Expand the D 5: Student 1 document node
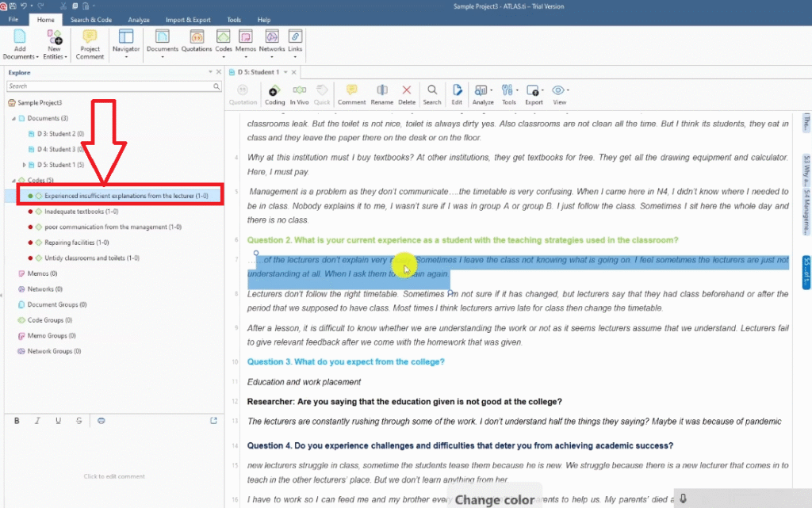 [22, 165]
